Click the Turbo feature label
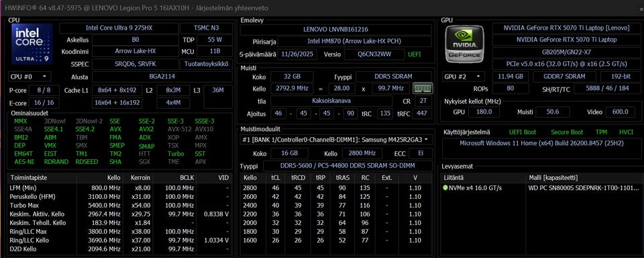Screen dimensions: 644x258 (x=175, y=153)
